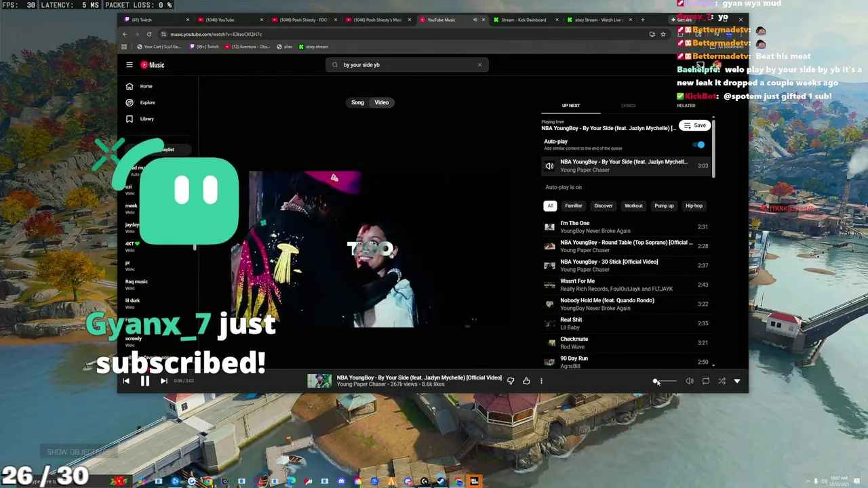Select the Workout filter chip
Screen dimensions: 868x488
(x=633, y=206)
